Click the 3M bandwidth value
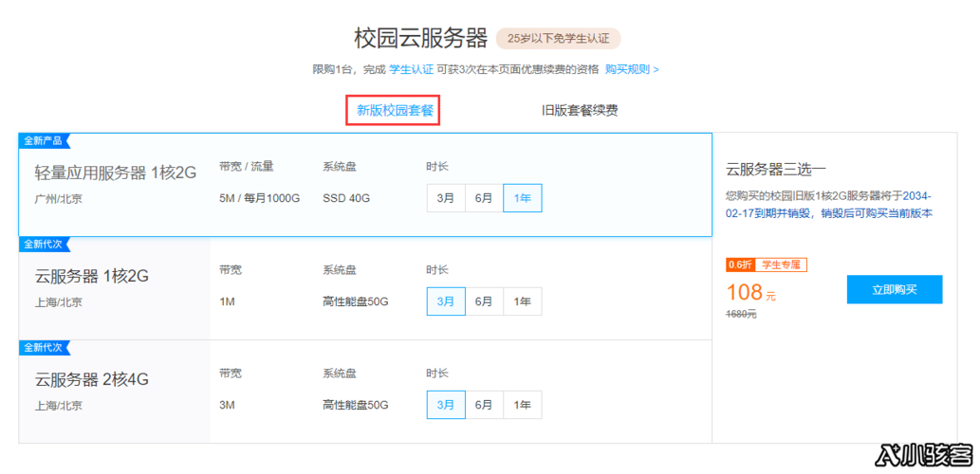The image size is (980, 474). [x=227, y=405]
